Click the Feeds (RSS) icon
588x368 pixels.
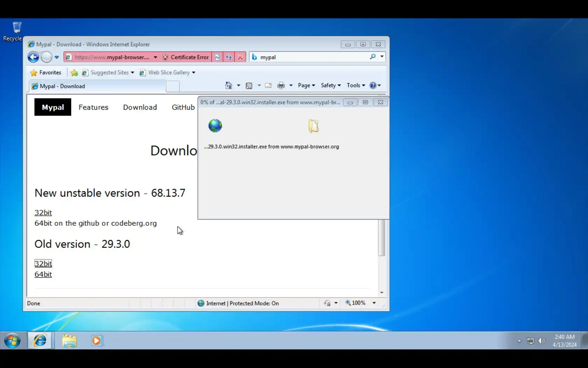pyautogui.click(x=249, y=86)
